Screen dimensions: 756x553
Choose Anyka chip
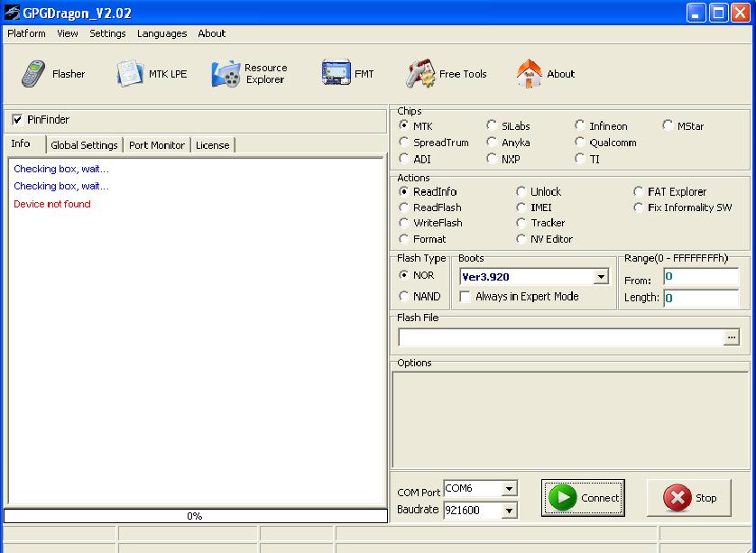pyautogui.click(x=492, y=143)
